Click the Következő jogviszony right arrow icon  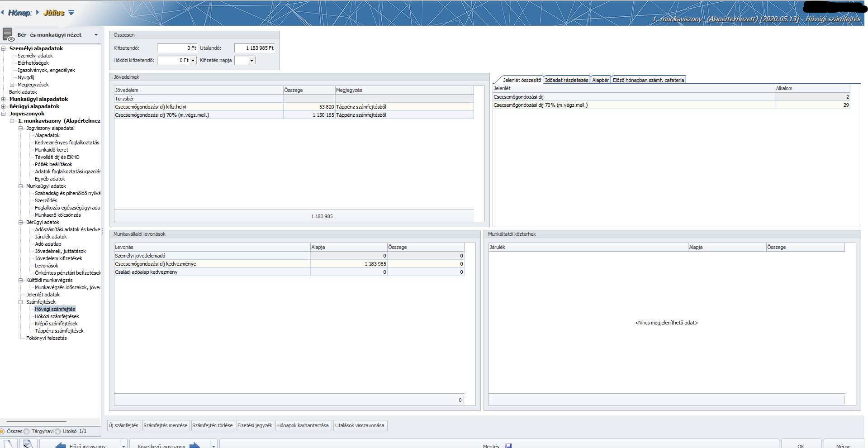pos(194,445)
